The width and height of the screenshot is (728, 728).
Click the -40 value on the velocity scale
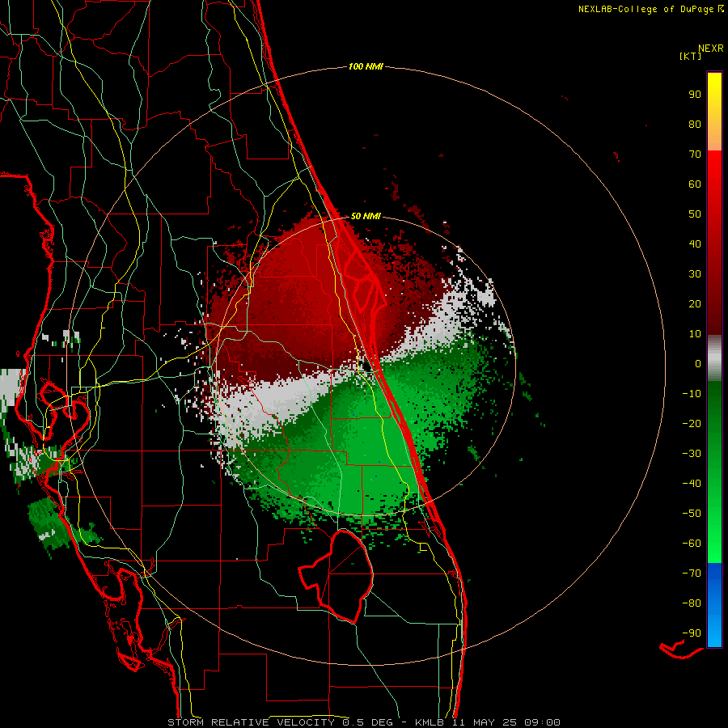[x=692, y=484]
